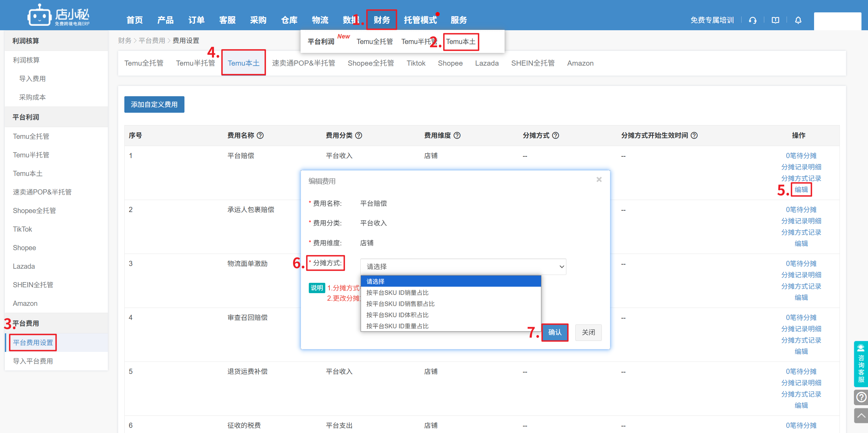
Task: Click the help icon beside 分摊方式开始生效时间 header
Action: [x=695, y=135]
